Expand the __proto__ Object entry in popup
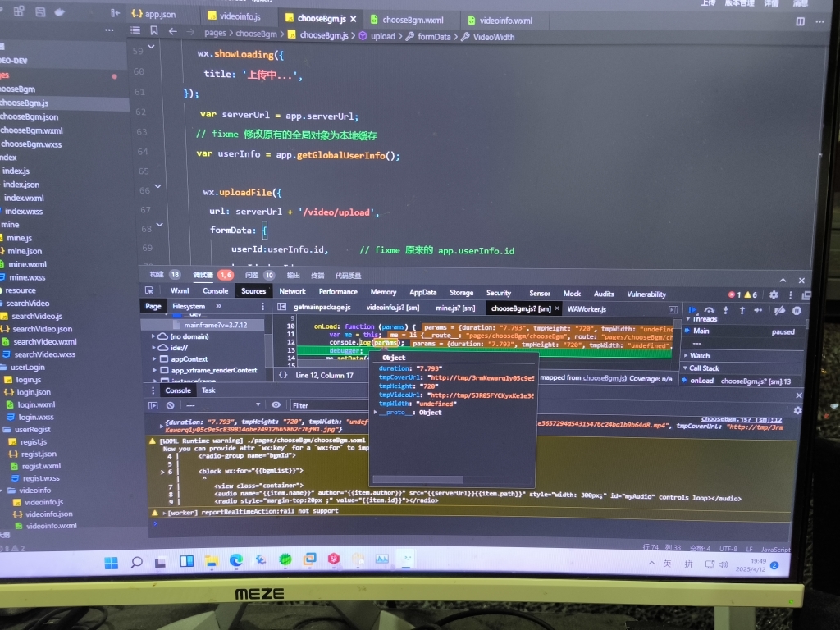The image size is (840, 630). coord(375,413)
